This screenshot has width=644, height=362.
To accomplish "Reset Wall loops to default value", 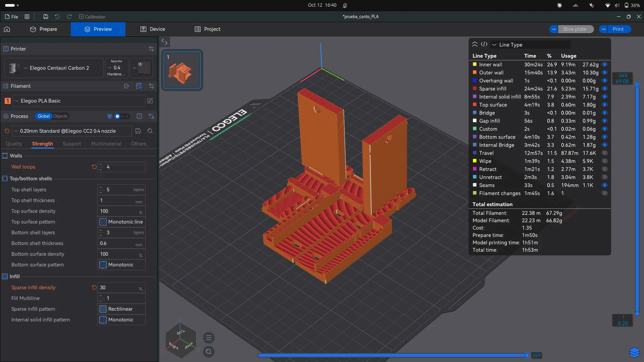I will click(94, 167).
